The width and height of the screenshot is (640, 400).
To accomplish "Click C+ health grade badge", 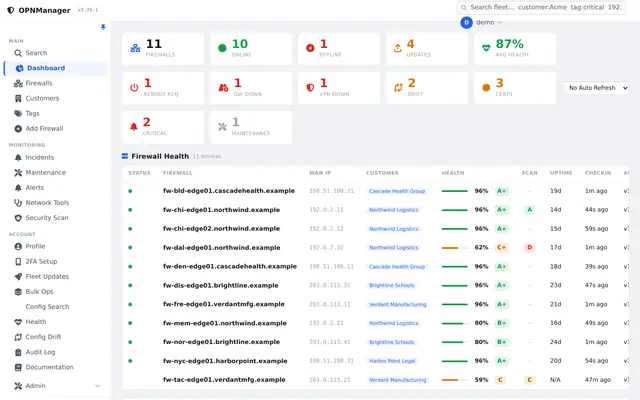I will coord(501,247).
